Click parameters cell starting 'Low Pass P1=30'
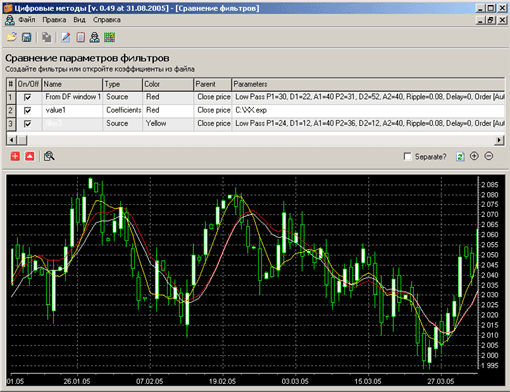The width and height of the screenshot is (510, 392). (368, 97)
